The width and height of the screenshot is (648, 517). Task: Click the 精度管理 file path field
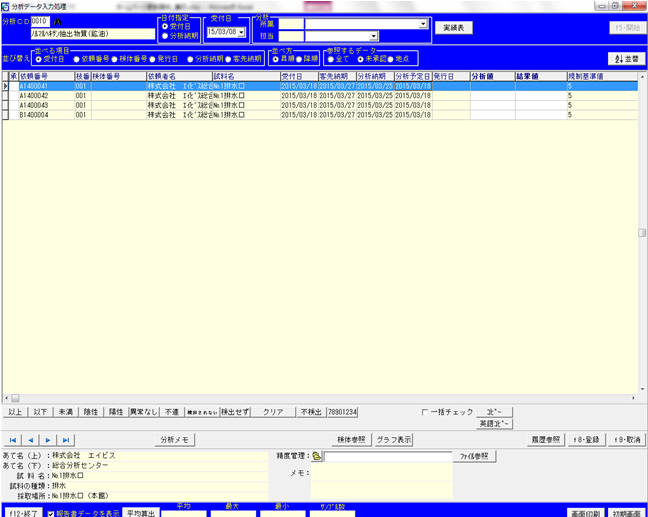pos(388,457)
